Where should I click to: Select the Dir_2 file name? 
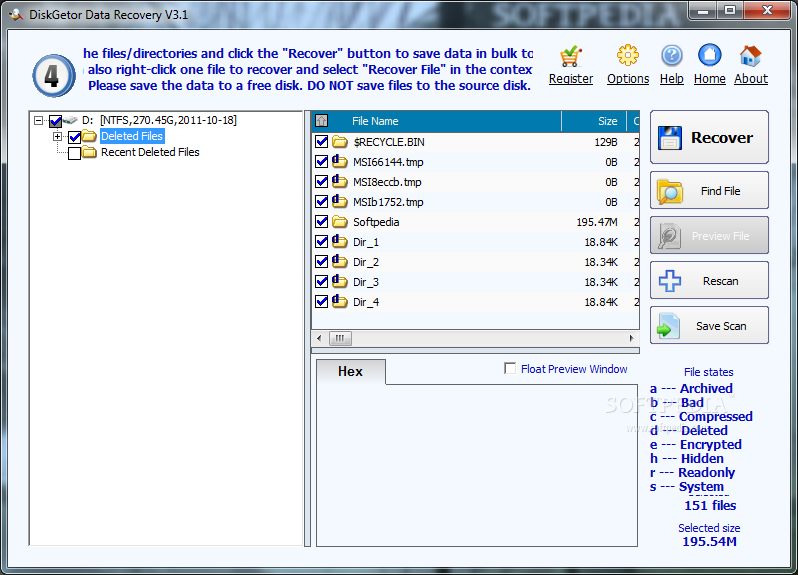coord(365,262)
